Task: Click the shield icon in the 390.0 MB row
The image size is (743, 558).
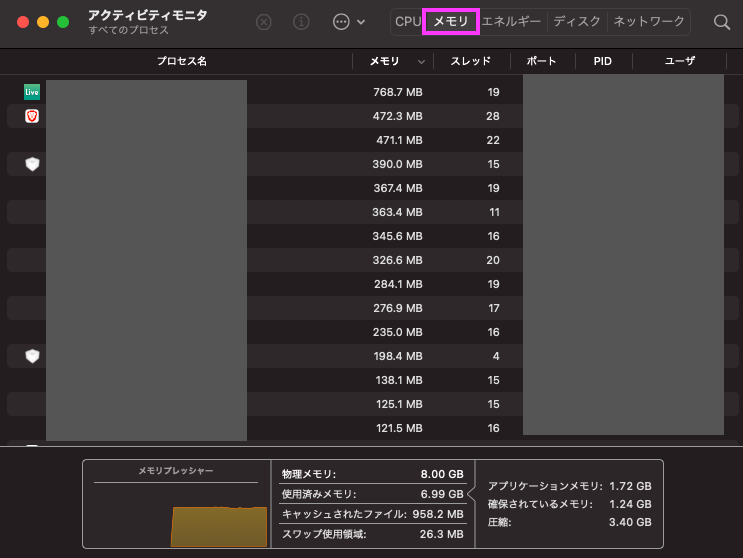Action: (32, 164)
